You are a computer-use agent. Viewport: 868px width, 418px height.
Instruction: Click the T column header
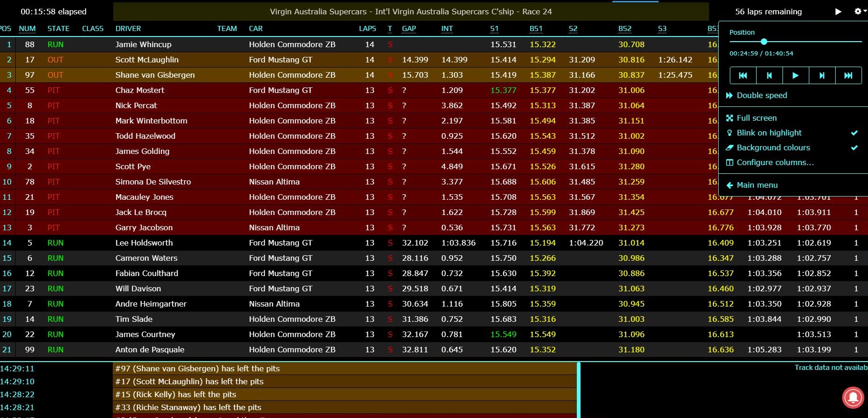click(390, 29)
